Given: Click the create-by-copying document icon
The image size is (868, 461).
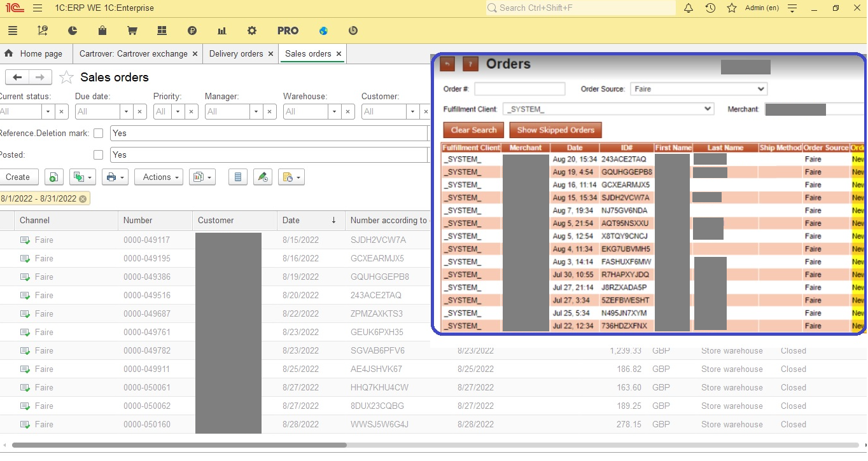Looking at the screenshot, I should coord(54,177).
